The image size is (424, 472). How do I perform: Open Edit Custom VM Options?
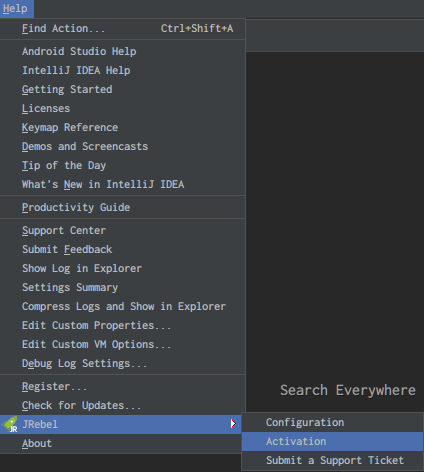pos(123,344)
